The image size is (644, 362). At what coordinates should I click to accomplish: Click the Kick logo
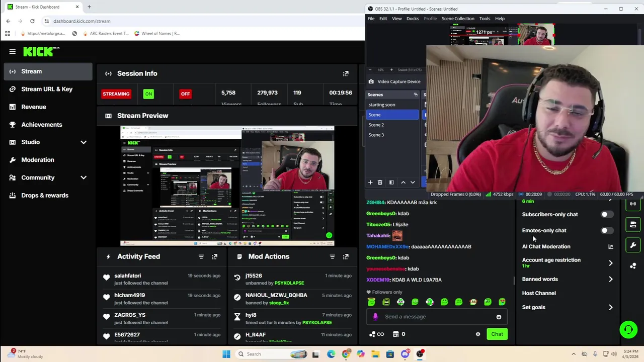(41, 51)
